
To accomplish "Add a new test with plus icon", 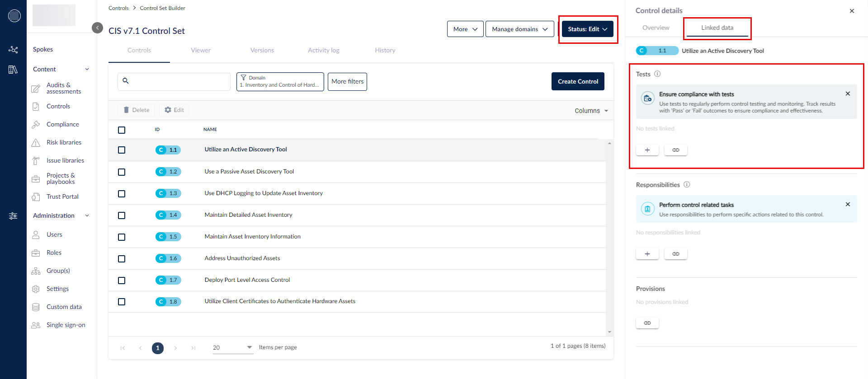I will [647, 150].
